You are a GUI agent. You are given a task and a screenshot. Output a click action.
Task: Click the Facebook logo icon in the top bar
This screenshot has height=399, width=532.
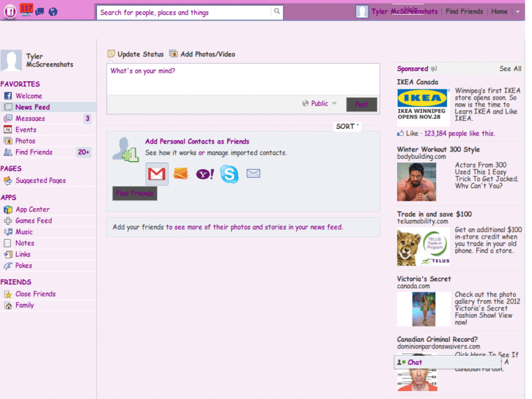[x=10, y=12]
